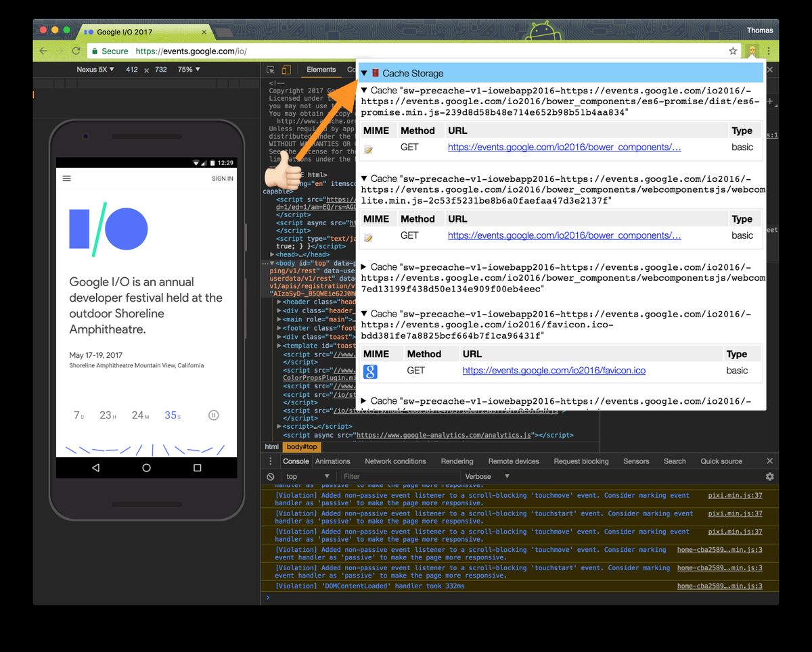Screen dimensions: 812x652
Task: Tap SIGN IN on the phone page
Action: pyautogui.click(x=223, y=179)
